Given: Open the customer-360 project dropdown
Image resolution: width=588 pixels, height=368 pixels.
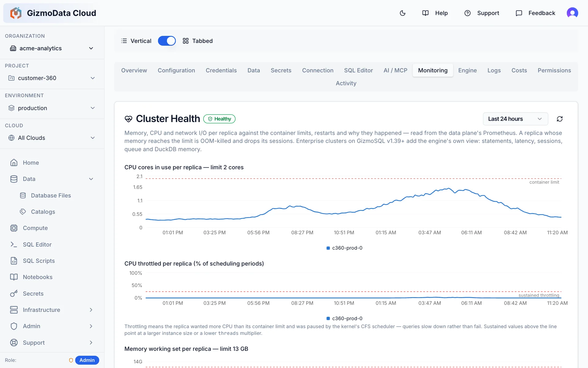Looking at the screenshot, I should pyautogui.click(x=52, y=78).
